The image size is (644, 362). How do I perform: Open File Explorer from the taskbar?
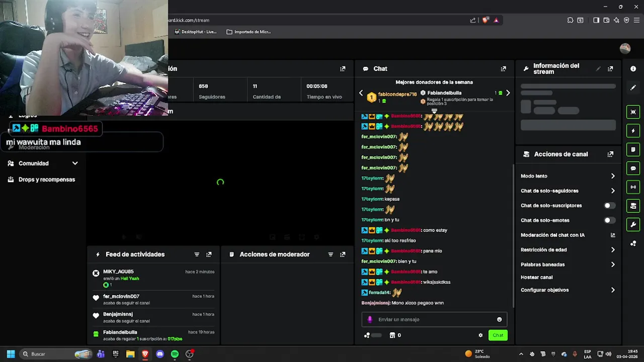click(x=130, y=354)
